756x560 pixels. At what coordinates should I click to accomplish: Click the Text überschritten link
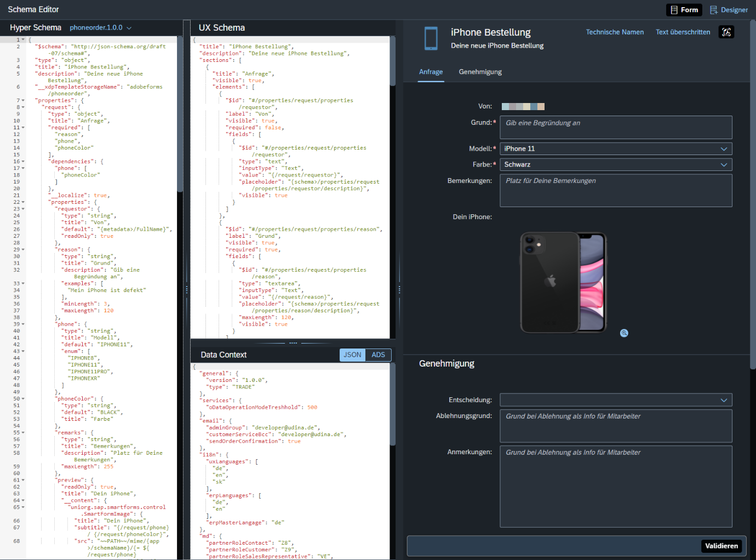click(683, 32)
